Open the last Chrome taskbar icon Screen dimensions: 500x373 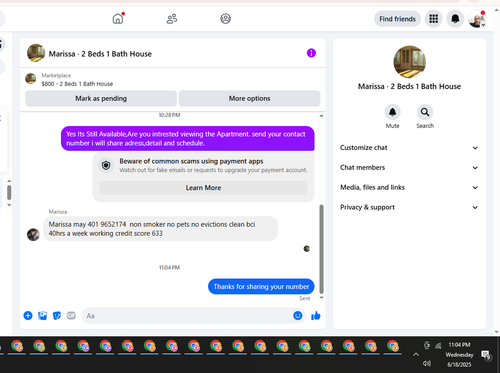pos(393,346)
